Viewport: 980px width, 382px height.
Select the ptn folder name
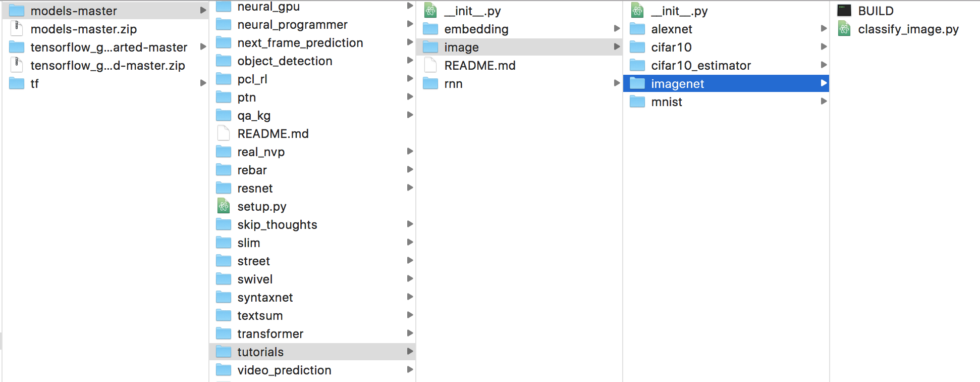pos(246,98)
